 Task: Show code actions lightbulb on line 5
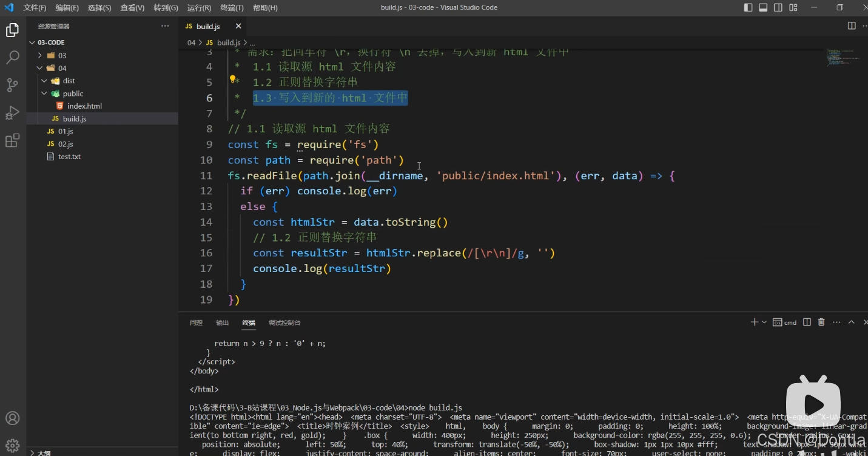[x=232, y=79]
